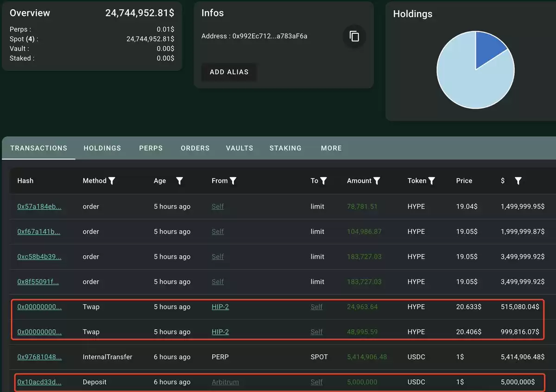Click Self link in the 1,499,999.95$ row
The width and height of the screenshot is (556, 392).
tap(218, 206)
